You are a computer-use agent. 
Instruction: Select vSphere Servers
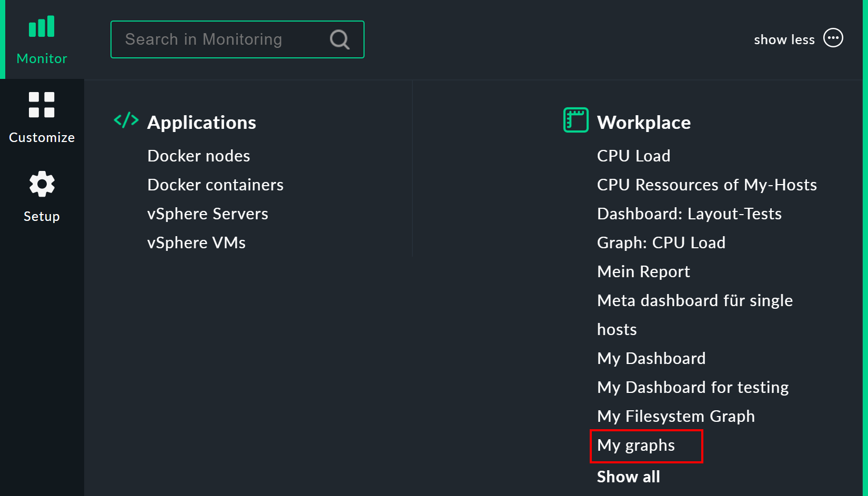click(208, 214)
